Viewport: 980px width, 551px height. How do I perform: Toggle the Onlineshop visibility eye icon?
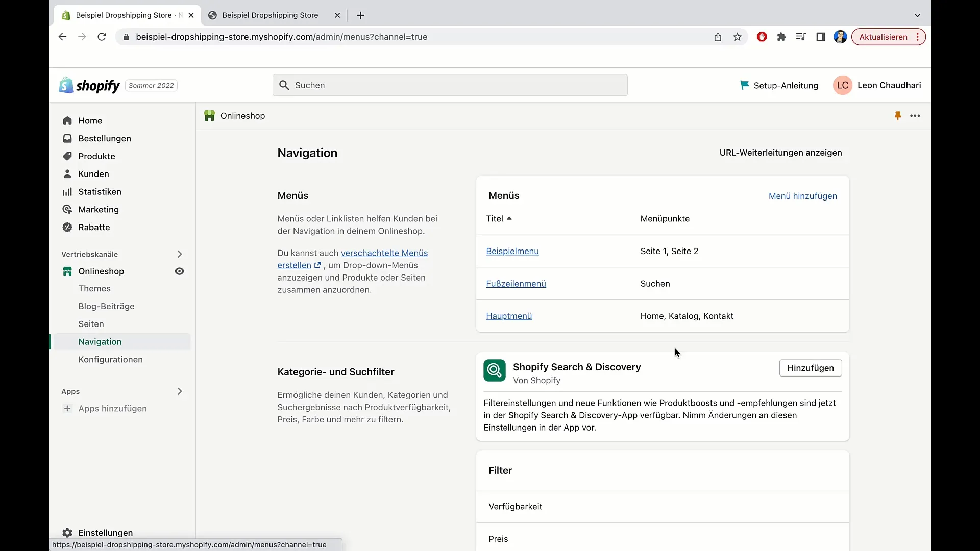(179, 271)
